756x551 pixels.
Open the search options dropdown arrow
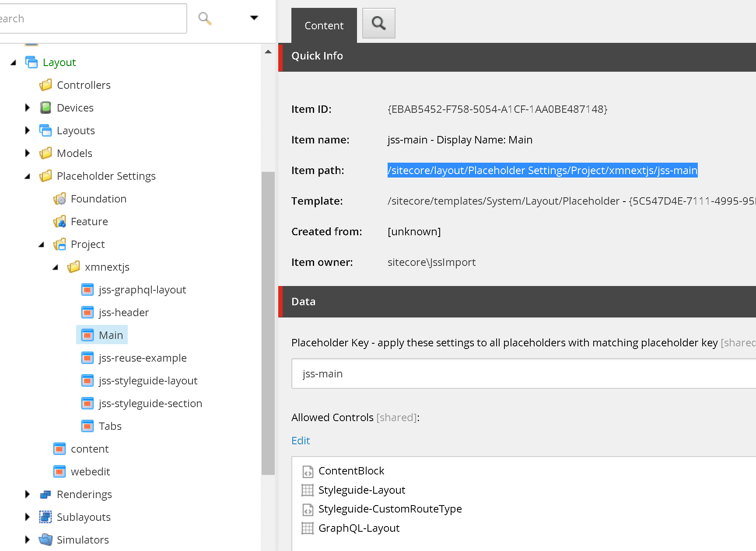254,18
